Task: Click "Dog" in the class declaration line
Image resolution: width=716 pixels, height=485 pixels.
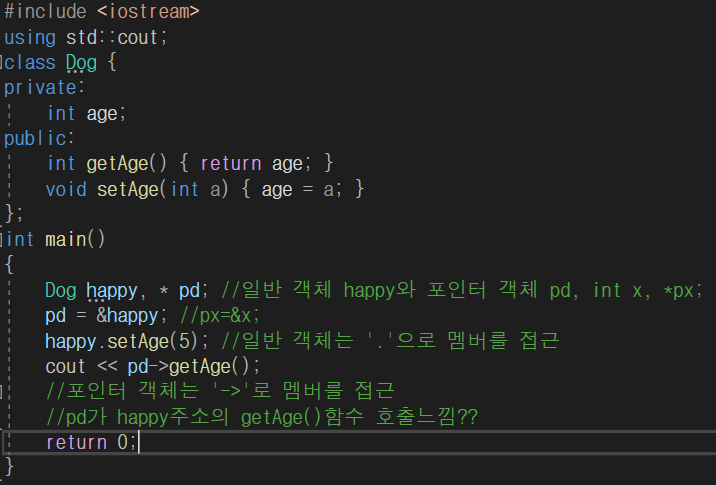Action: pyautogui.click(x=81, y=63)
